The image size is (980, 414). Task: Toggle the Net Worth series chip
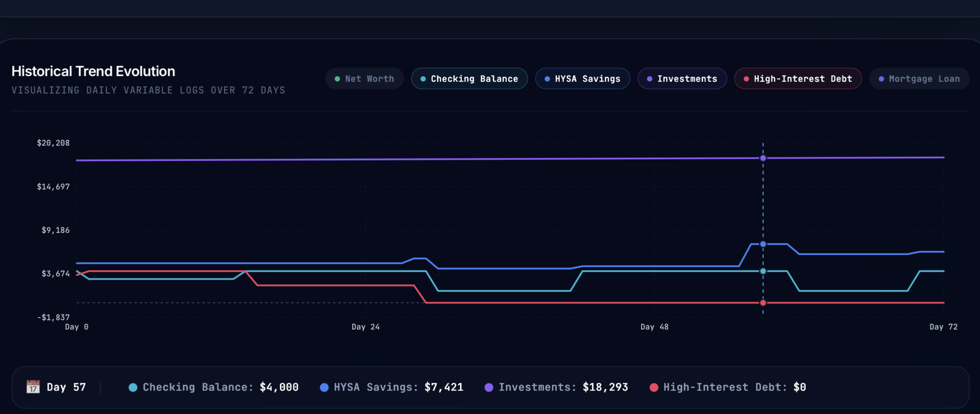364,79
